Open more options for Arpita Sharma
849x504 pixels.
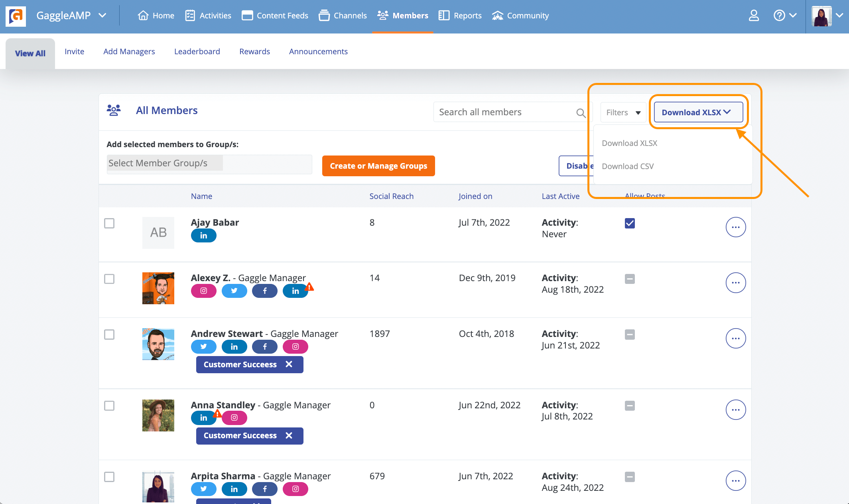[736, 481]
